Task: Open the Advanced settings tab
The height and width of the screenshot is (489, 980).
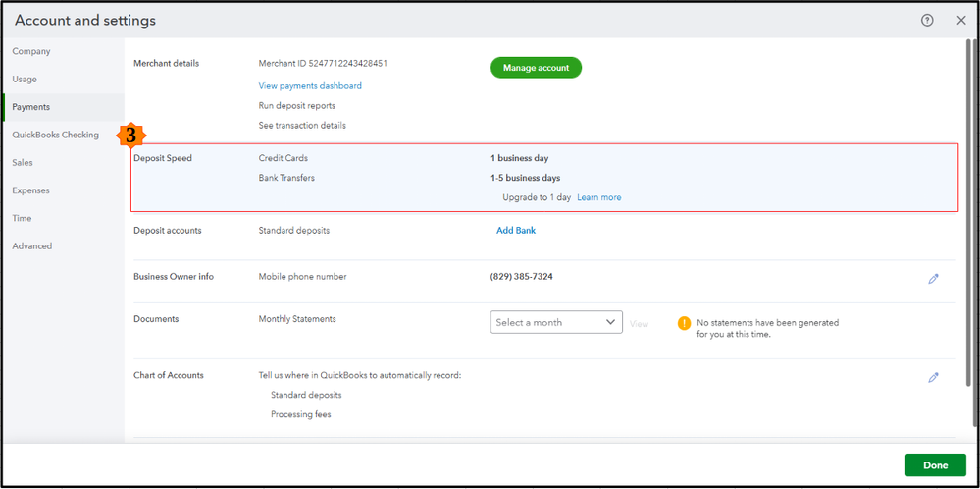Action: click(32, 246)
